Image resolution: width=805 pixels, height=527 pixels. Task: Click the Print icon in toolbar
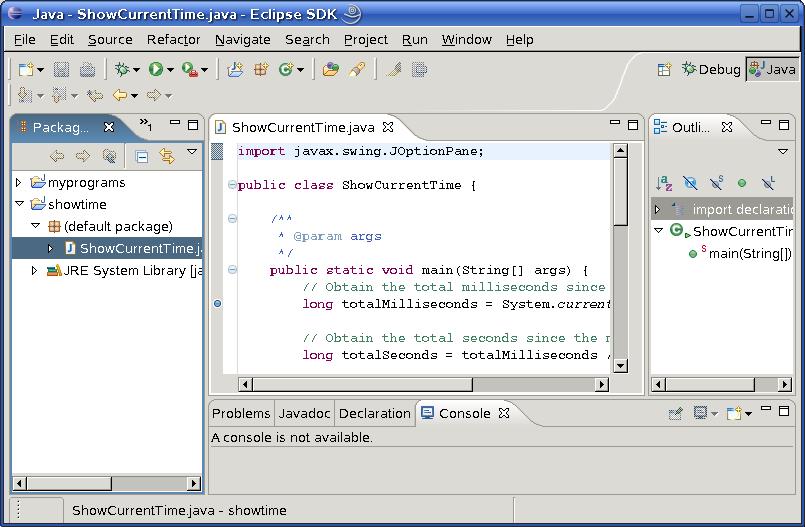(87, 69)
